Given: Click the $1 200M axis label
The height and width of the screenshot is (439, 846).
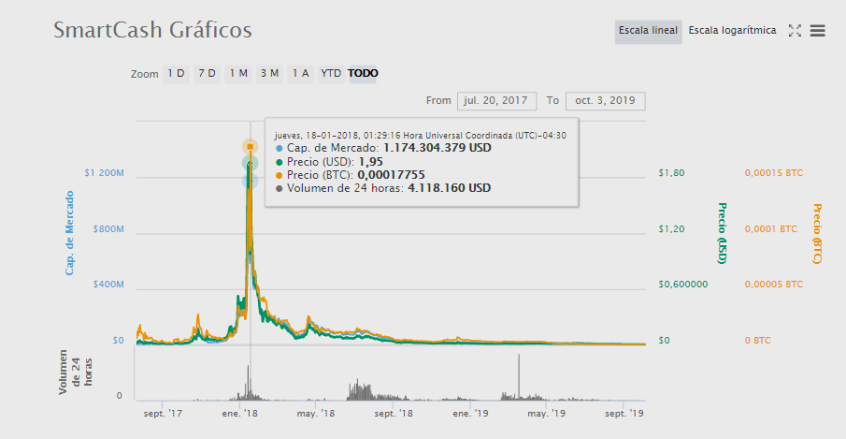Looking at the screenshot, I should pyautogui.click(x=104, y=173).
